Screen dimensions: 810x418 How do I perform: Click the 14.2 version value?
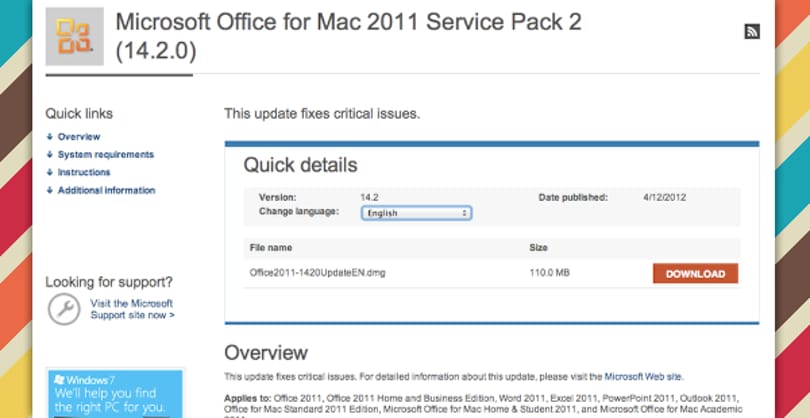click(x=370, y=197)
